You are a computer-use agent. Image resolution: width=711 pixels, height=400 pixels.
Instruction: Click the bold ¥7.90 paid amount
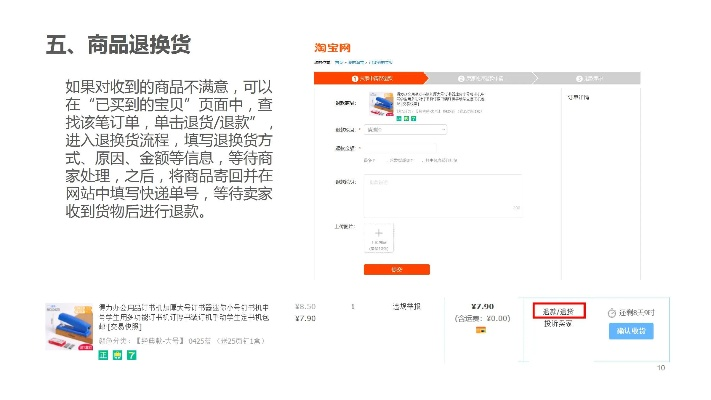coord(482,307)
